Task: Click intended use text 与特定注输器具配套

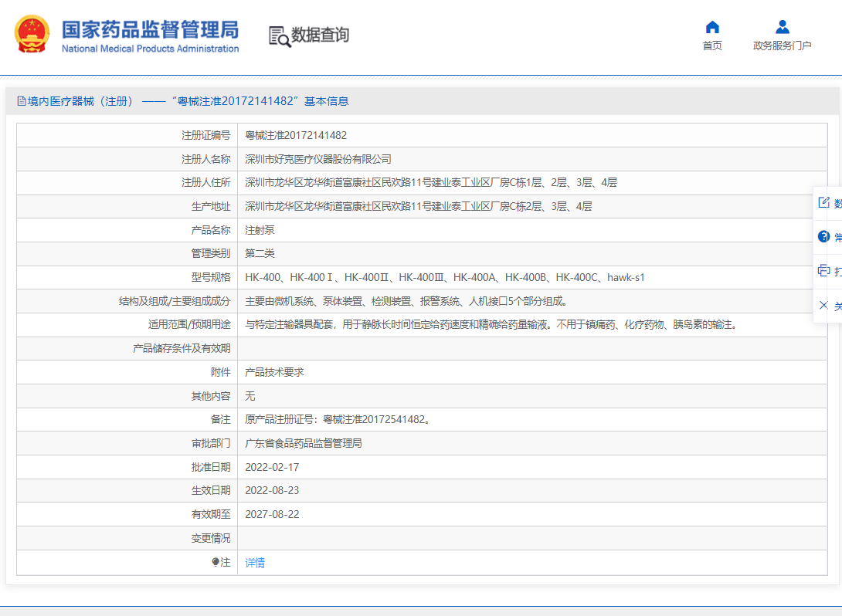Action: click(x=492, y=325)
